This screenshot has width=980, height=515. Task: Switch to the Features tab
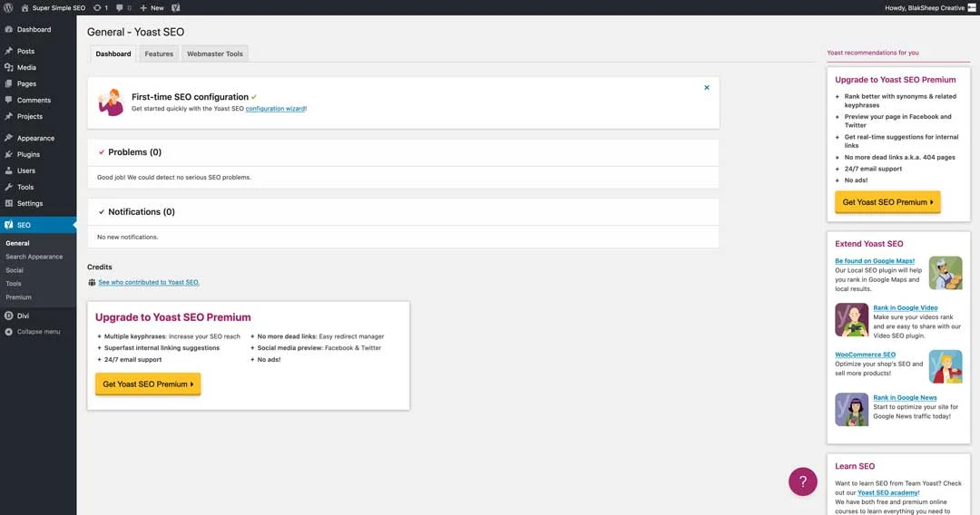(159, 53)
